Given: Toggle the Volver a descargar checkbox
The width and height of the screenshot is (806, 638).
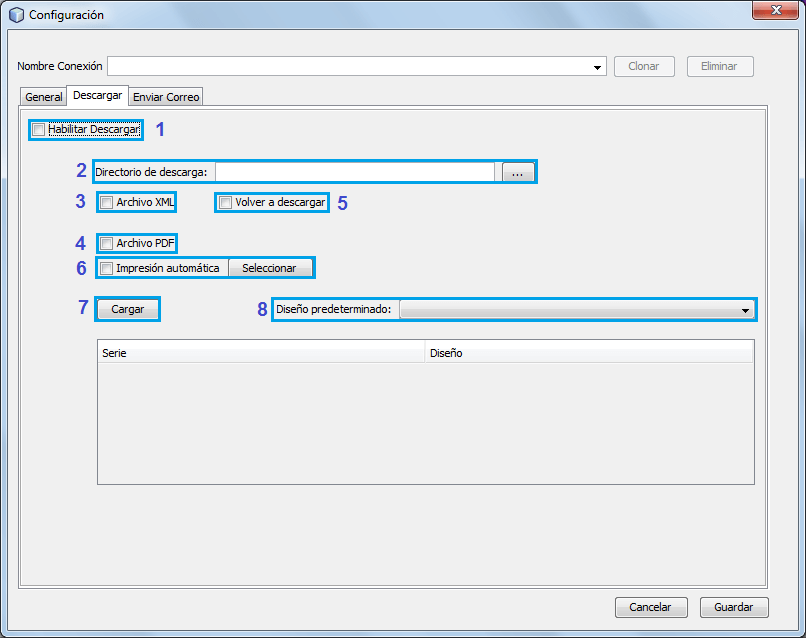Looking at the screenshot, I should [226, 202].
